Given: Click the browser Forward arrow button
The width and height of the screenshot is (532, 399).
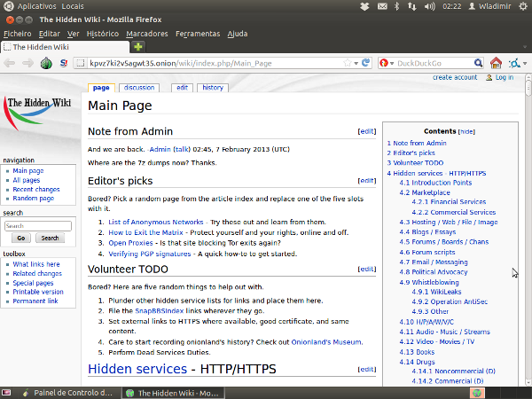Looking at the screenshot, I should [x=27, y=63].
